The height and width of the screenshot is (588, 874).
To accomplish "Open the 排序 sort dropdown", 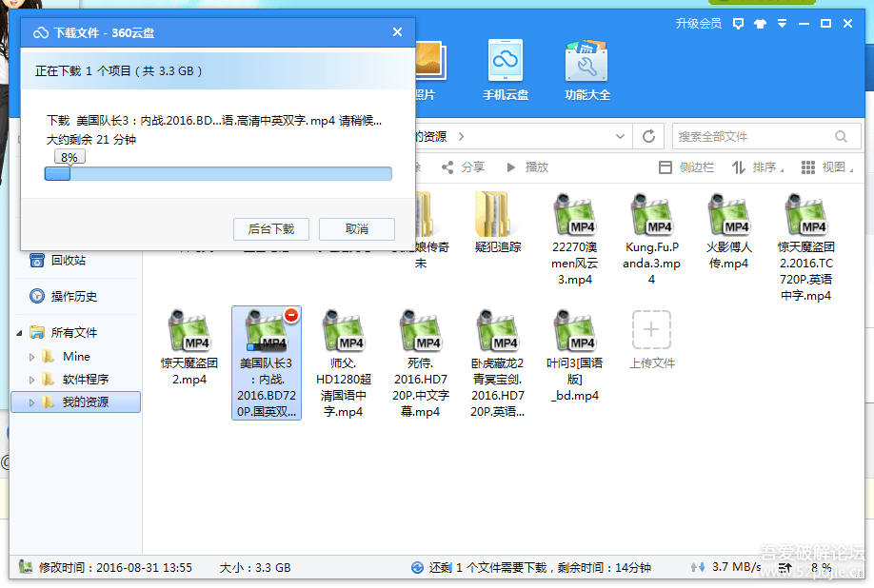I will pos(758,167).
